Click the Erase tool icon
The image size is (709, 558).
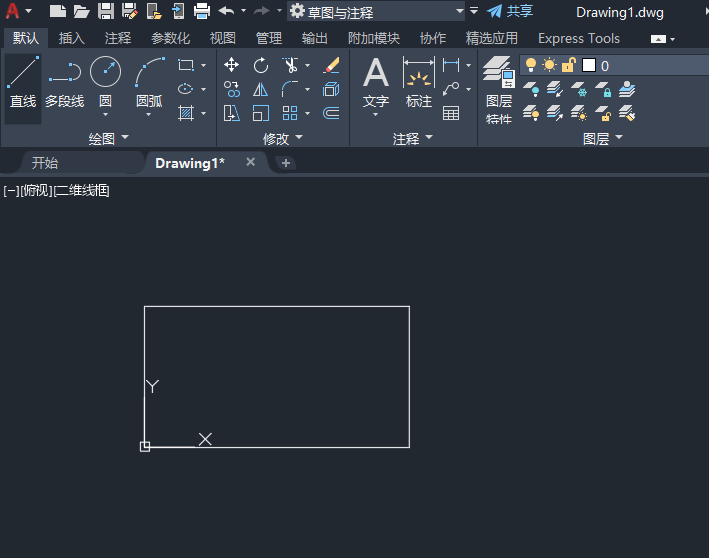point(332,65)
